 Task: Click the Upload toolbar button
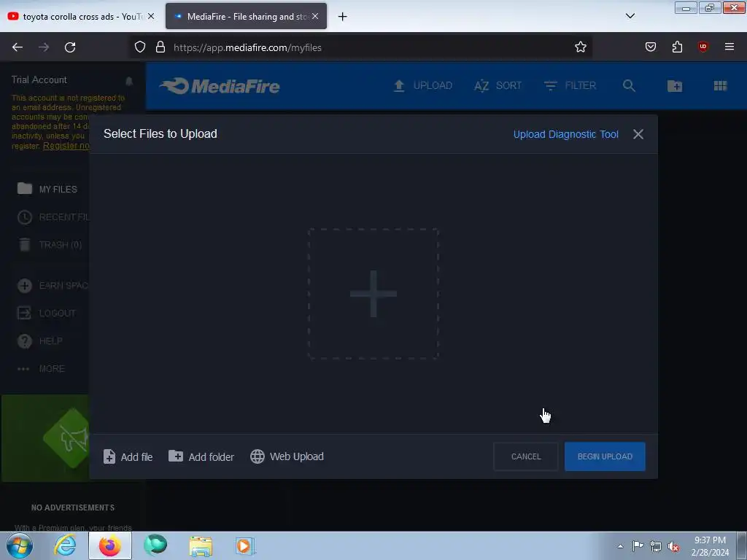[x=422, y=86]
